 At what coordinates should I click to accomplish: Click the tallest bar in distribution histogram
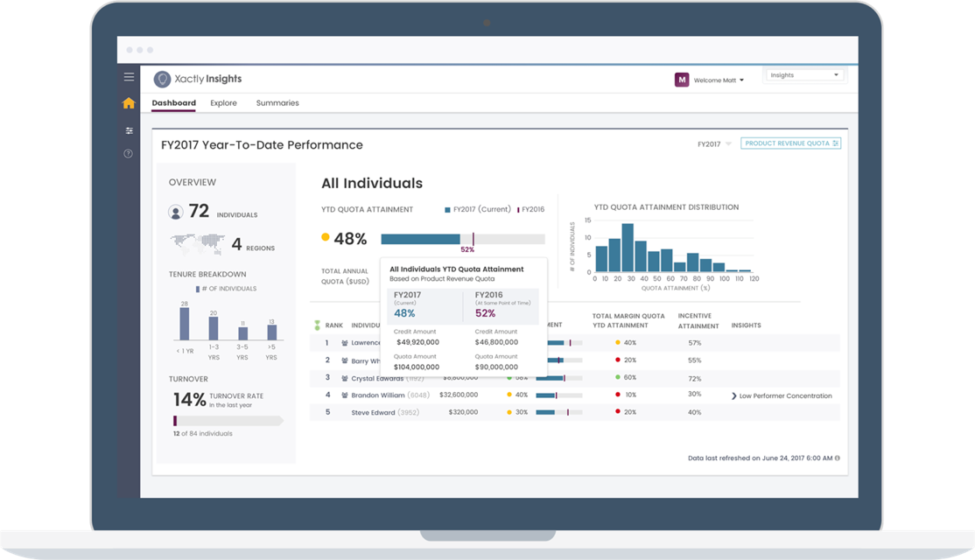click(627, 248)
